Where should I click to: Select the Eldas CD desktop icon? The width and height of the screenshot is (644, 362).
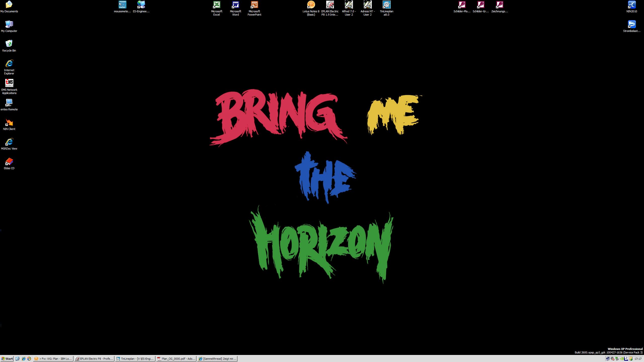pos(9,162)
